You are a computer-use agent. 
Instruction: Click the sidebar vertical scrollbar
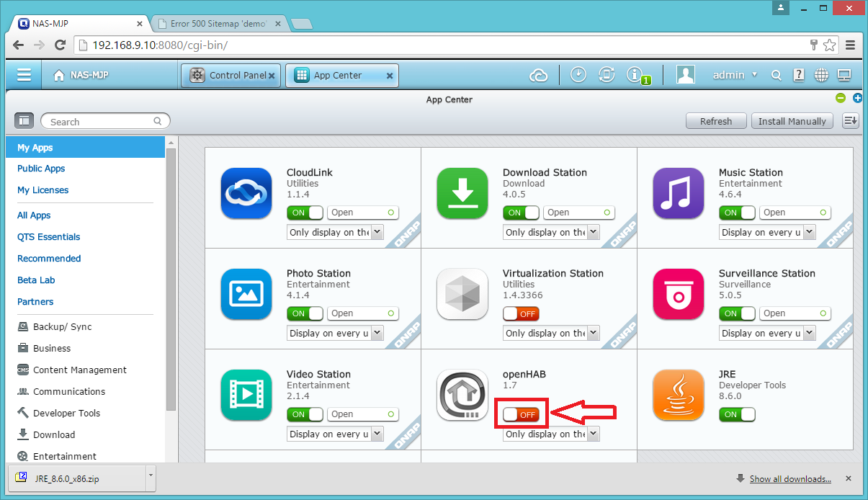tap(171, 281)
